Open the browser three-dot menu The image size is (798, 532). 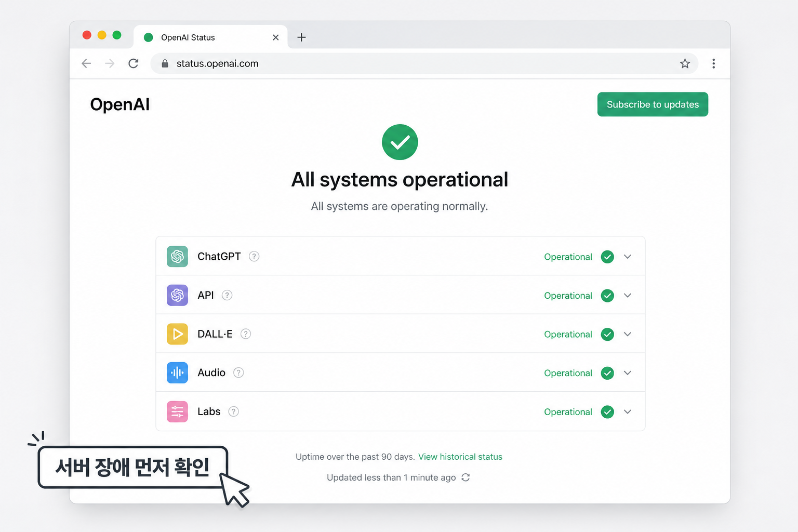point(713,63)
